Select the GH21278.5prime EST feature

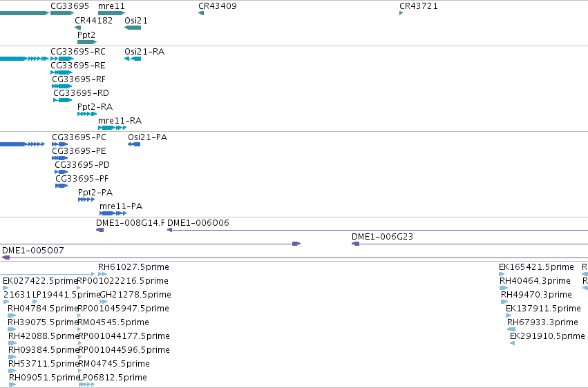[104, 302]
